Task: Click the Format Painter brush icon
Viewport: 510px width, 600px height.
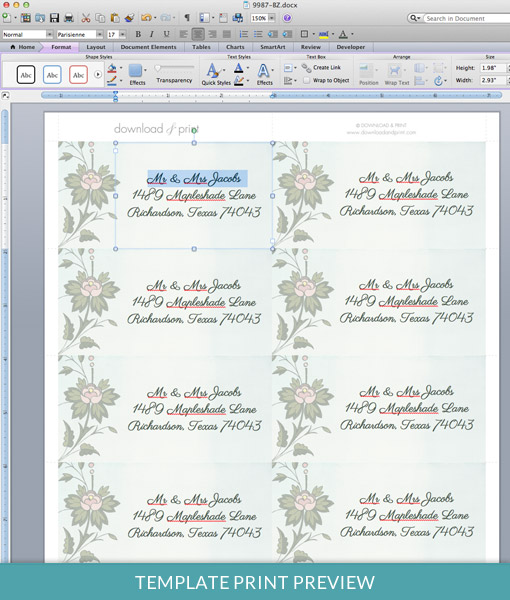Action: pyautogui.click(x=130, y=18)
